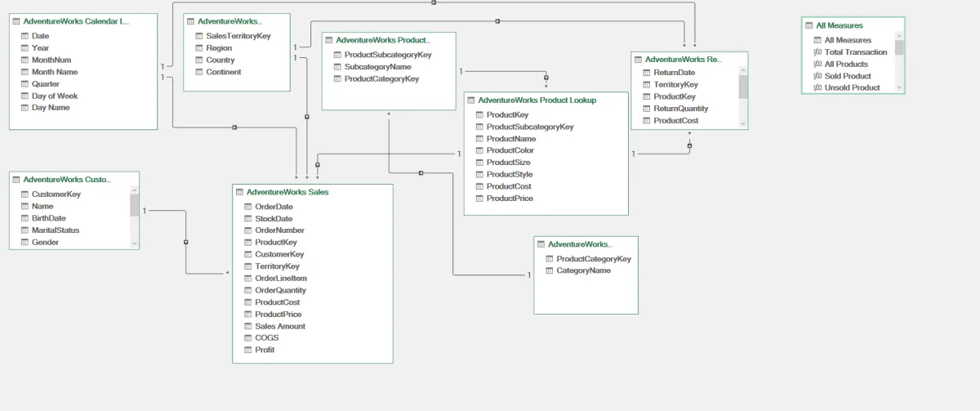This screenshot has width=980, height=411.
Task: Select the OrderQuantity field
Action: [280, 290]
